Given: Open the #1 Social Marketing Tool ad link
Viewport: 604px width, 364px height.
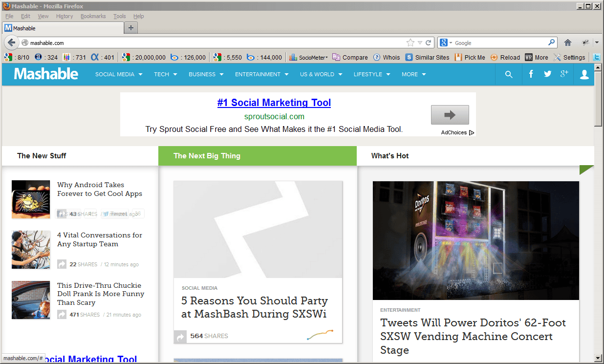Looking at the screenshot, I should (274, 103).
